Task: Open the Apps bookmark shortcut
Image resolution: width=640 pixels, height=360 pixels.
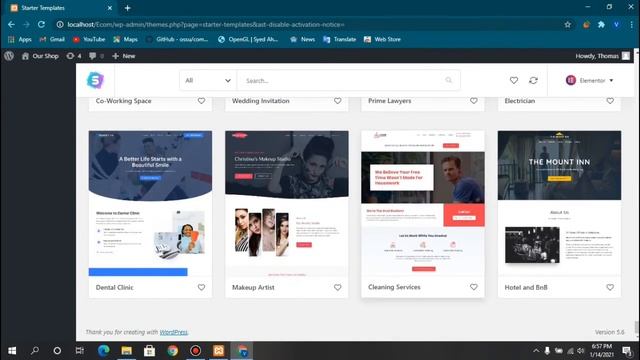Action: 19,39
